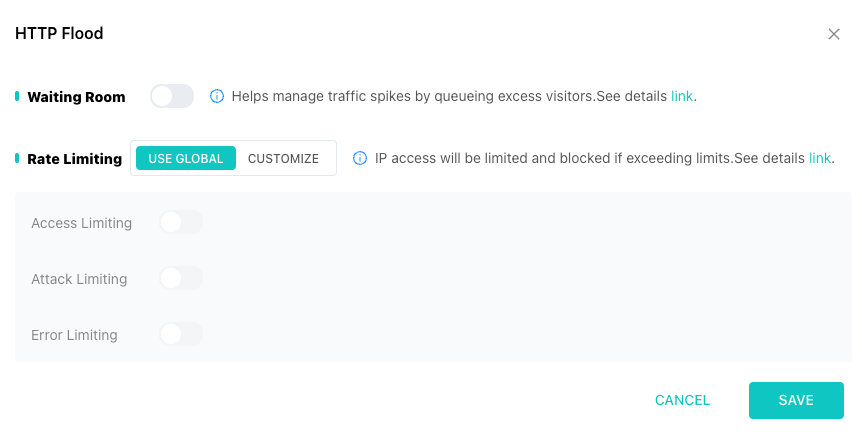
Task: Switch on Error Limiting
Action: (x=181, y=335)
